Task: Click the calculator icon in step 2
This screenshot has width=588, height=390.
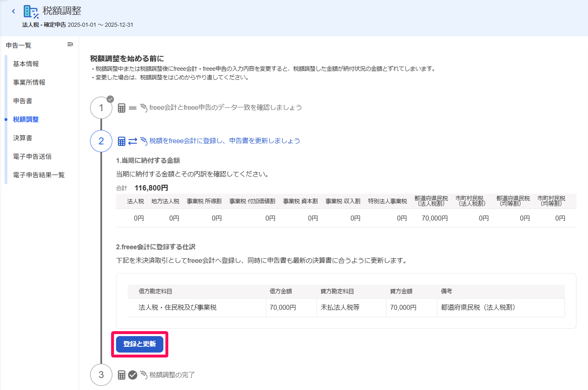Action: click(121, 141)
